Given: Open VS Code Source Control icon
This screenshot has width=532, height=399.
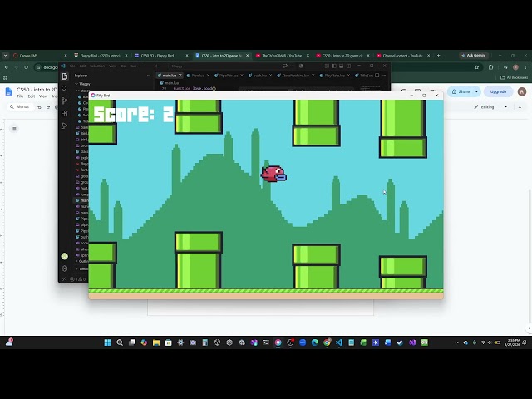Looking at the screenshot, I should (x=65, y=101).
